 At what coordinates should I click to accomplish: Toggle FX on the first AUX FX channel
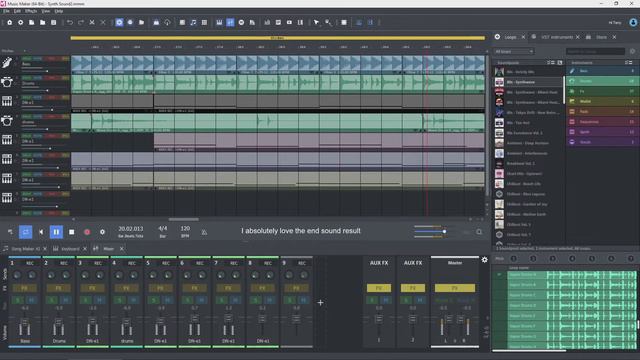[x=379, y=288]
